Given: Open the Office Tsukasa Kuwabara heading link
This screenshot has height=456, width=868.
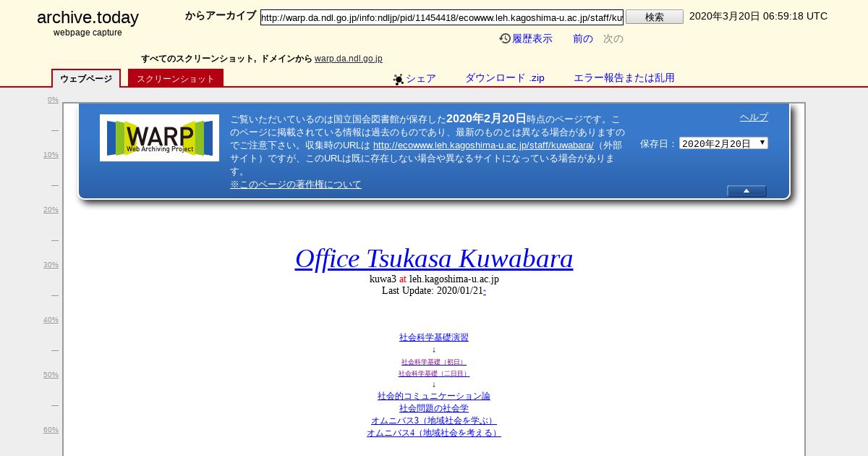Looking at the screenshot, I should coord(434,258).
